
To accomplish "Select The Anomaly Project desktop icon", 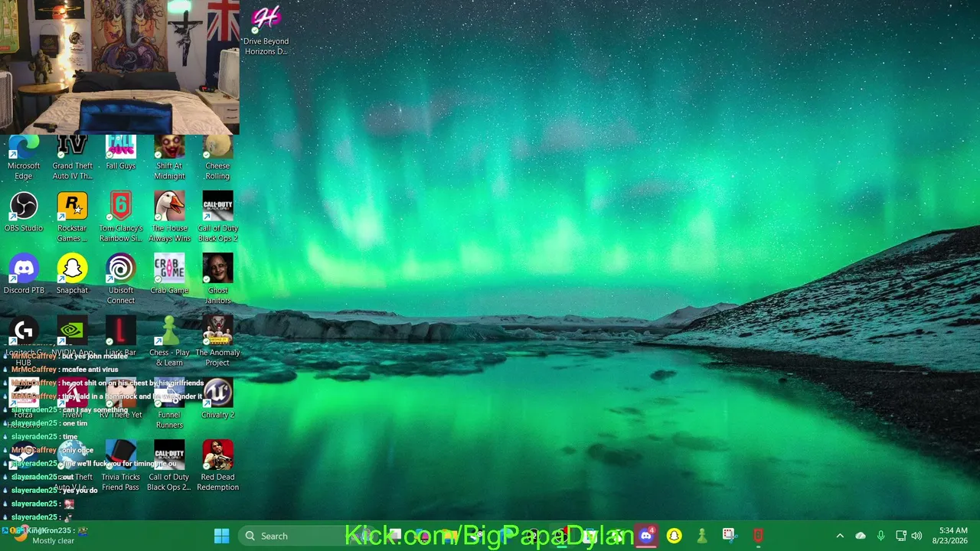I will click(217, 341).
